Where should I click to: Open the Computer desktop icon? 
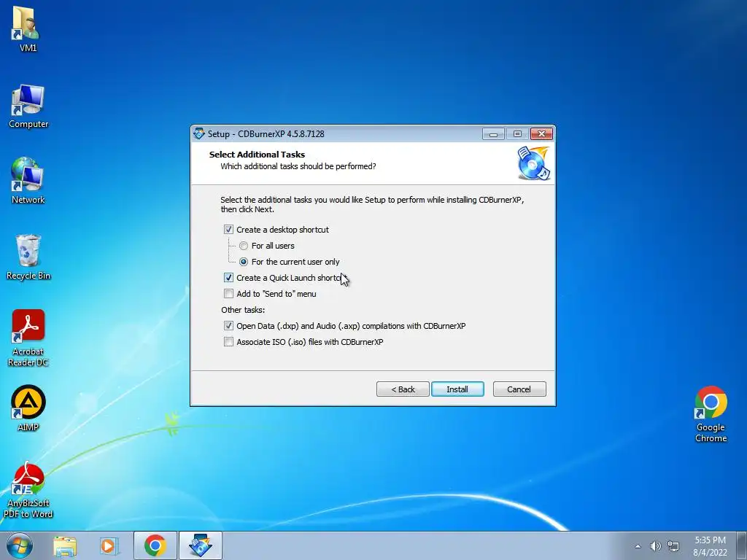[28, 106]
